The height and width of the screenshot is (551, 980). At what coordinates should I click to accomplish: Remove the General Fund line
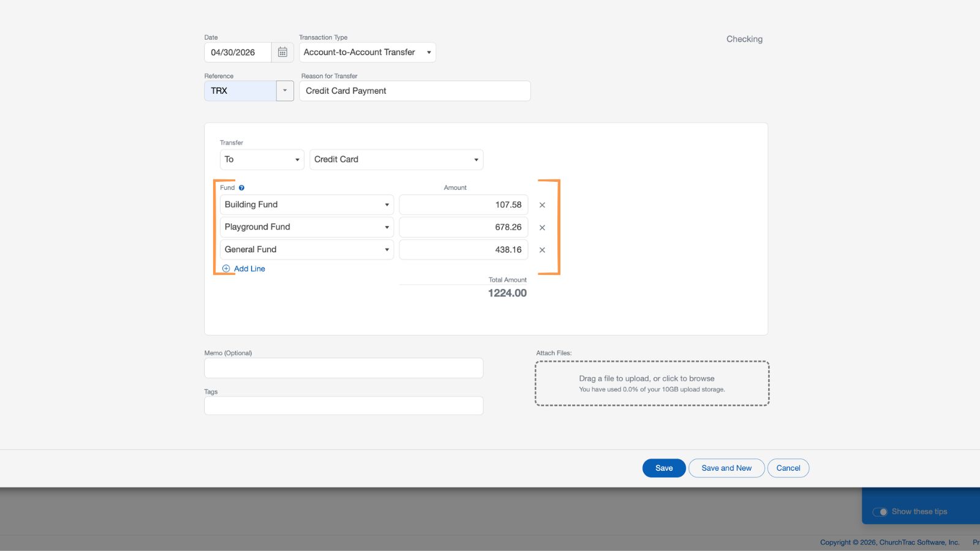click(542, 250)
